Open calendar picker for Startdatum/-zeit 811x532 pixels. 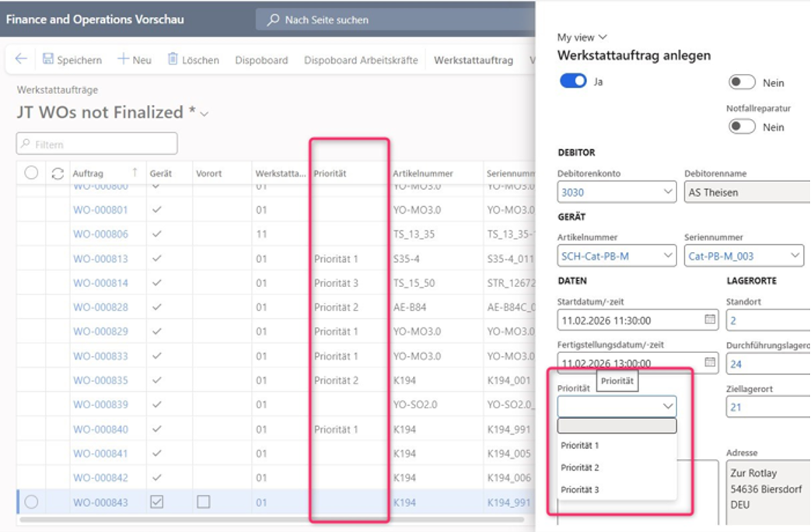[x=709, y=320]
